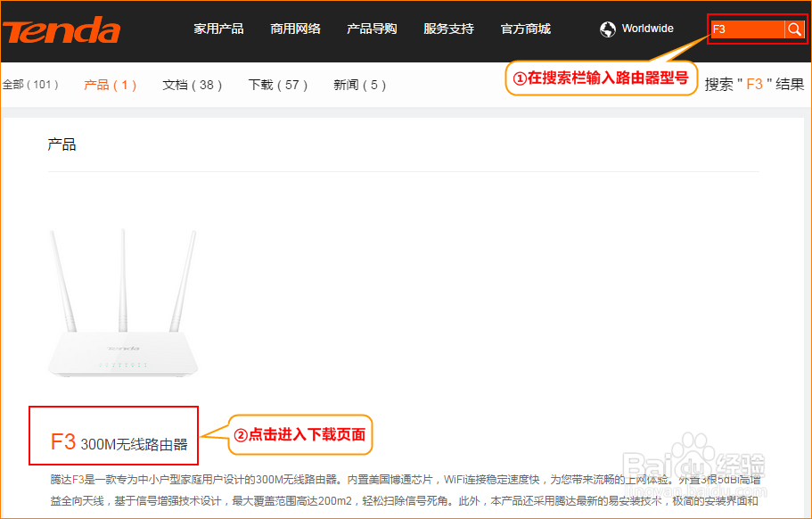
Task: Click inside the search input field
Action: pos(747,29)
